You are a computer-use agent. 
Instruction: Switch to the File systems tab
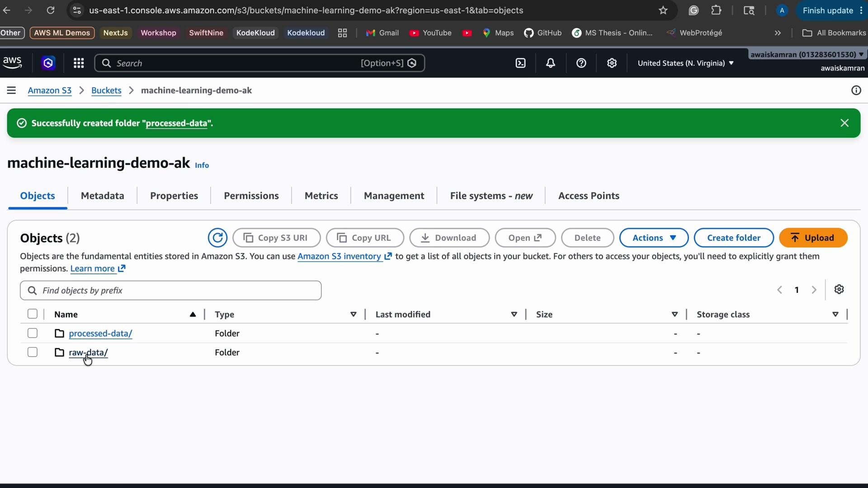point(491,196)
